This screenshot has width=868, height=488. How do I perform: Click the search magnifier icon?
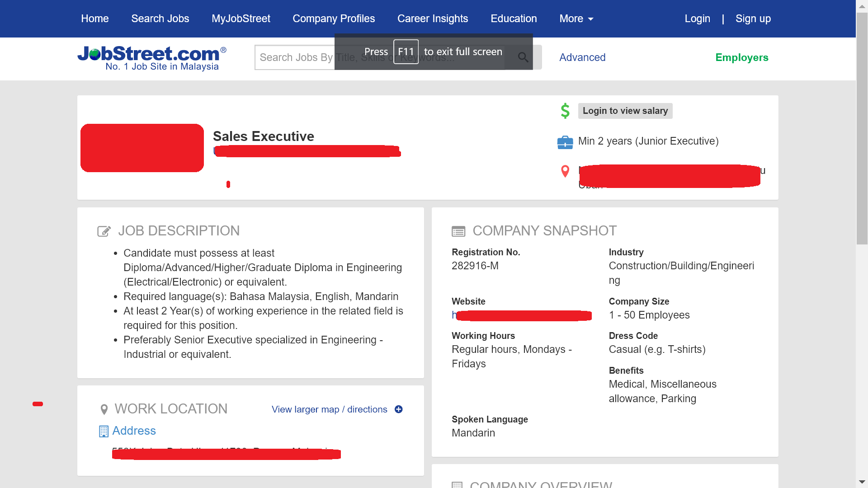523,57
